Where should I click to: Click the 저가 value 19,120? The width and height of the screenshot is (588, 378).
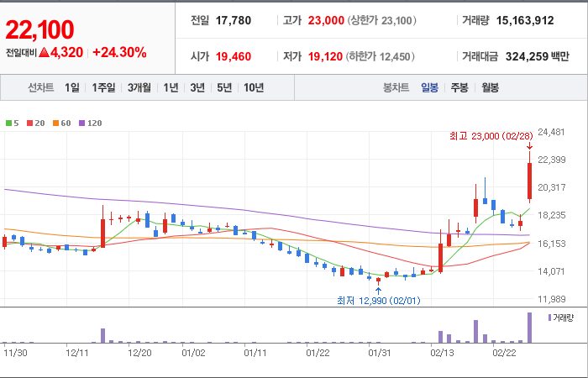tap(325, 56)
